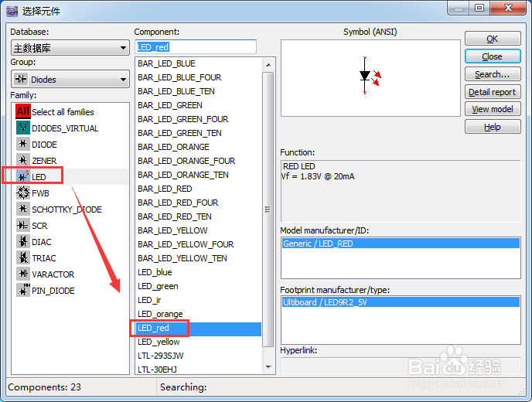The width and height of the screenshot is (532, 402).
Task: Select the ZENER family label
Action: tap(44, 161)
